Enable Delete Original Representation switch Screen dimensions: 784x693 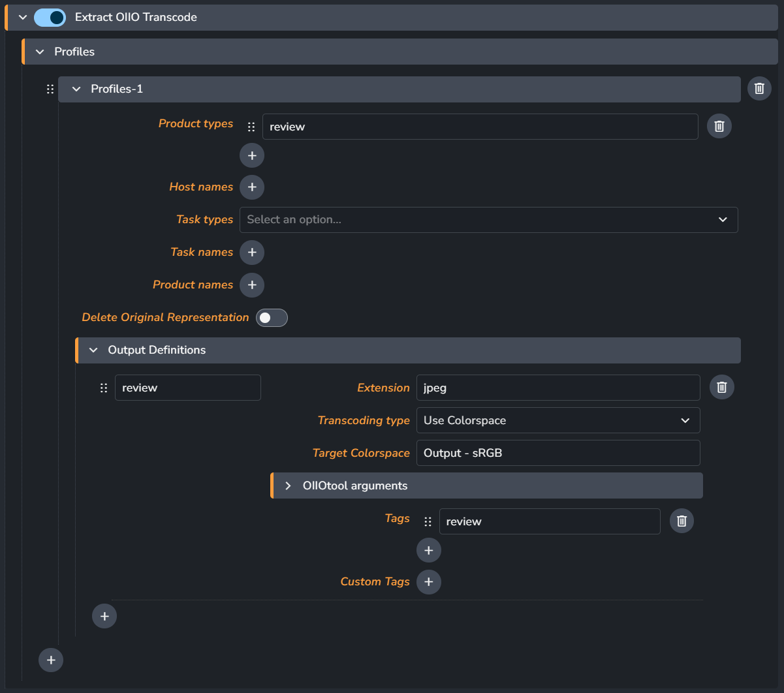click(x=272, y=318)
